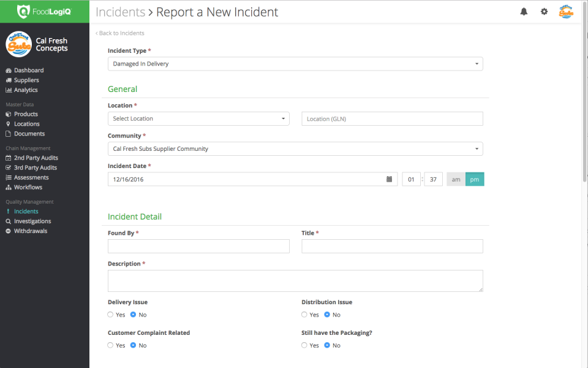The image size is (588, 368).
Task: Open the notifications bell
Action: tap(524, 11)
